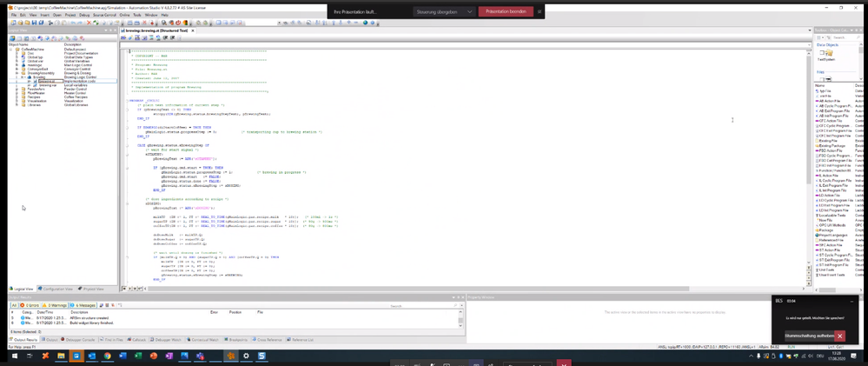This screenshot has height=366, width=868.
Task: Dismiss the mute notification with red X
Action: [x=840, y=336]
